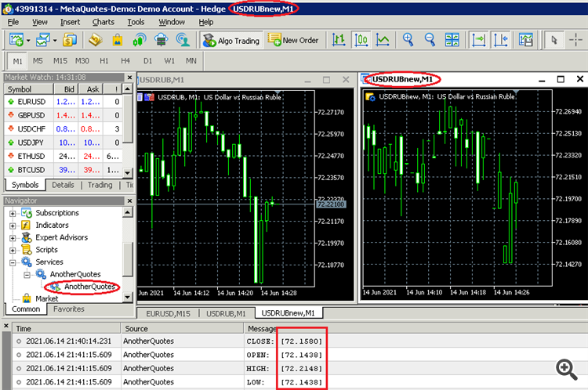Open the Signals radio-wave icon
This screenshot has width=588, height=390.
(139, 40)
